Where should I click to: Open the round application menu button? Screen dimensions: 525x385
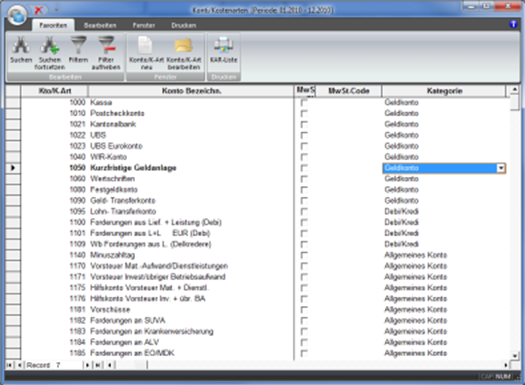click(x=17, y=14)
